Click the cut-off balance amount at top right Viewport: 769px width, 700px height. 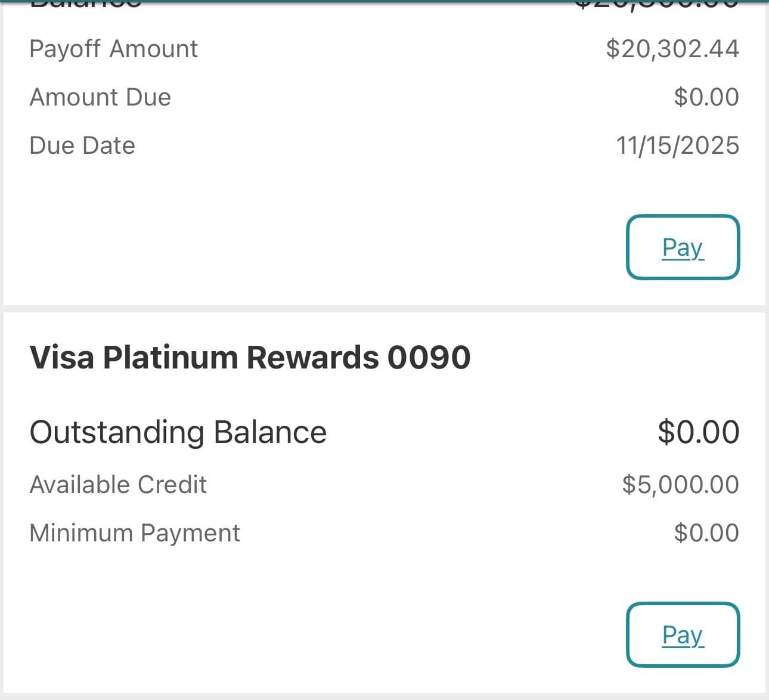(656, 5)
